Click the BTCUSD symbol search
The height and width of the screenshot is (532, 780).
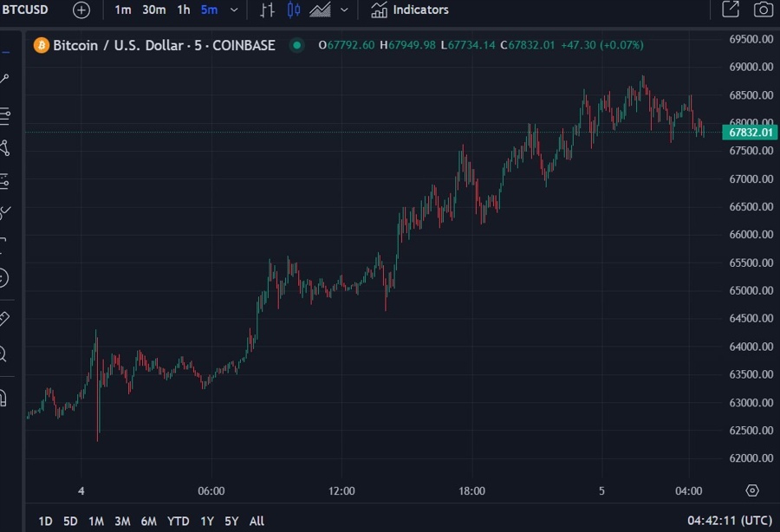pyautogui.click(x=25, y=10)
